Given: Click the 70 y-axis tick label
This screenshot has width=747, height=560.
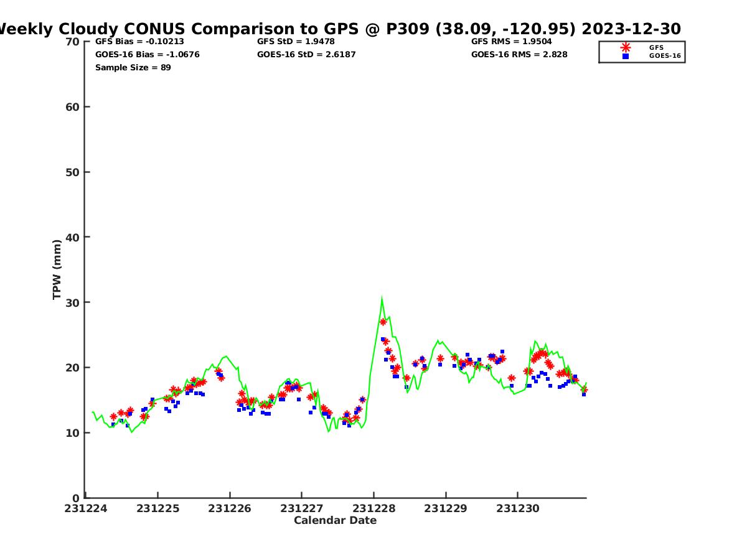Looking at the screenshot, I should 72,42.
